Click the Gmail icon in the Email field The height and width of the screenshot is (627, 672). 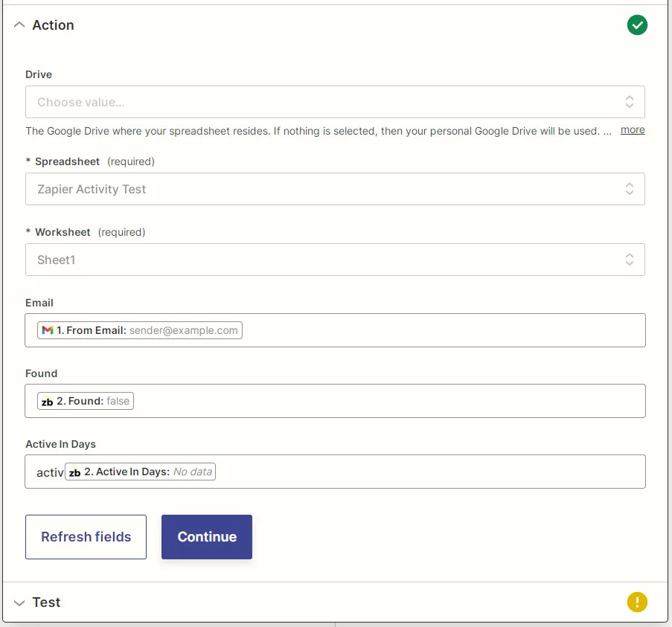coord(47,329)
